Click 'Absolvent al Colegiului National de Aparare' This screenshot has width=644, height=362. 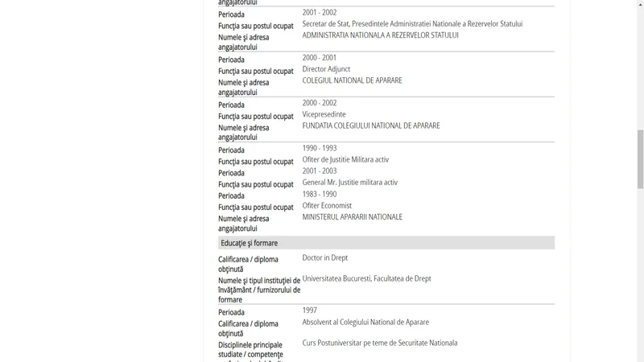click(365, 323)
